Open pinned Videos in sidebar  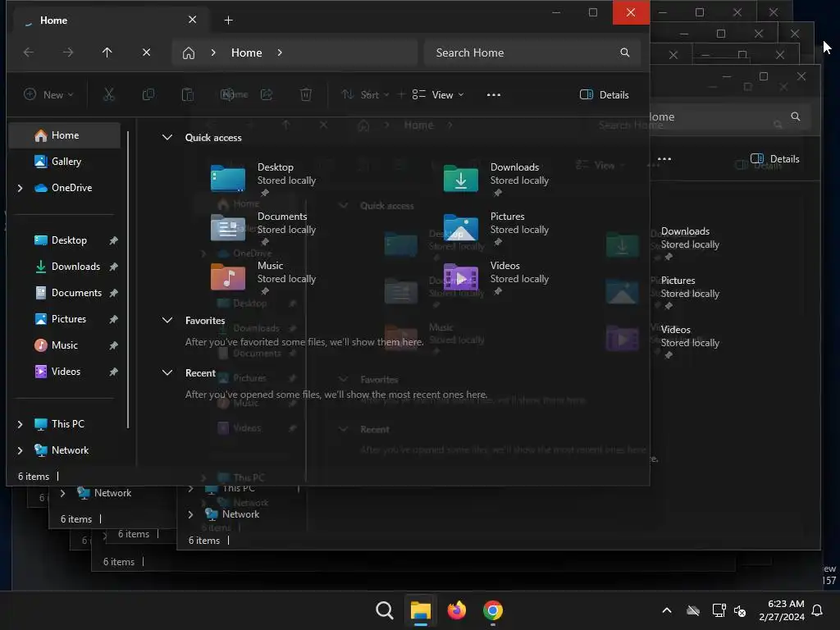tap(64, 372)
